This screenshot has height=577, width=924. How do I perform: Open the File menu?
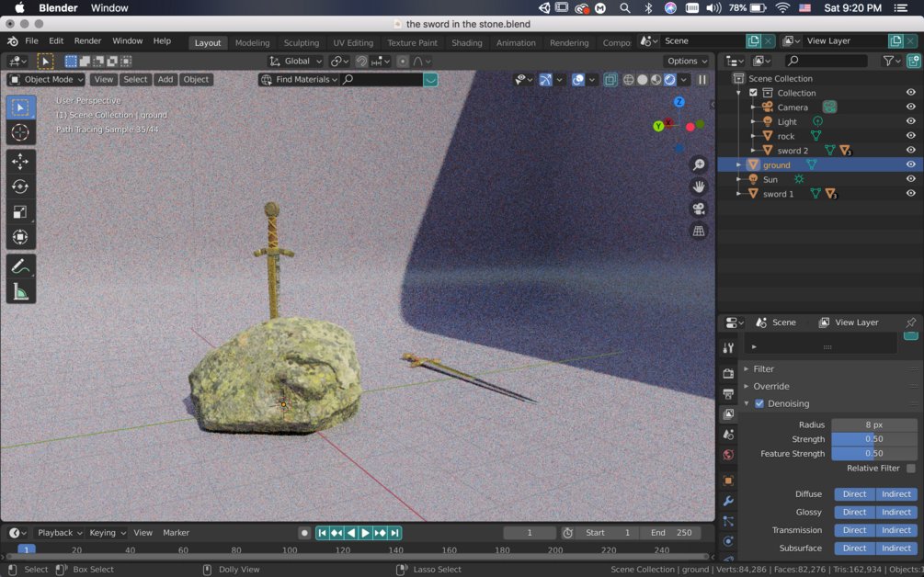pyautogui.click(x=31, y=41)
